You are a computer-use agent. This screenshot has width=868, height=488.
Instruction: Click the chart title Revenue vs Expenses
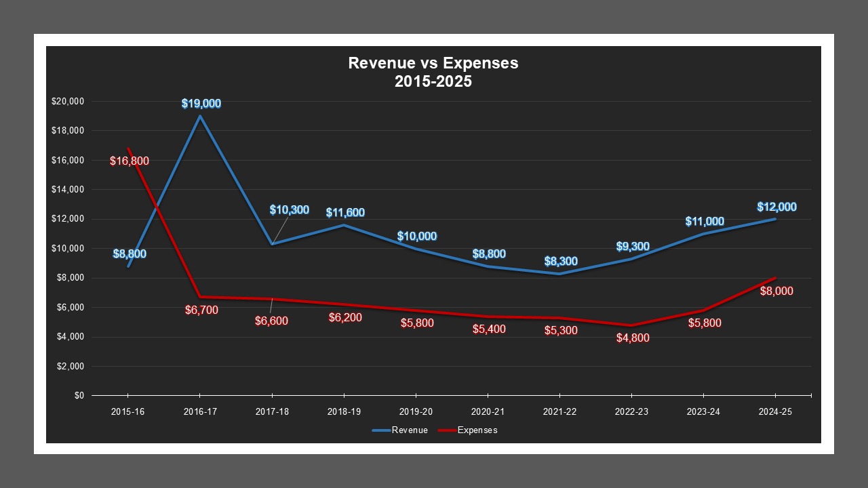click(x=433, y=63)
